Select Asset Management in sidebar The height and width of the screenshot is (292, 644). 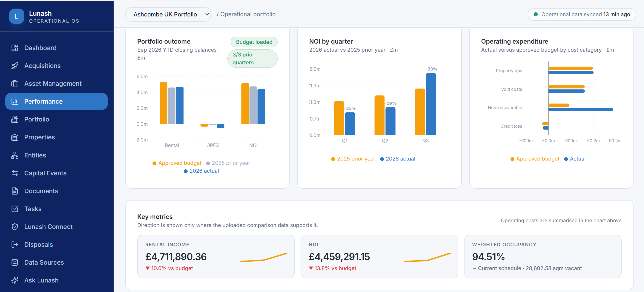pyautogui.click(x=56, y=83)
